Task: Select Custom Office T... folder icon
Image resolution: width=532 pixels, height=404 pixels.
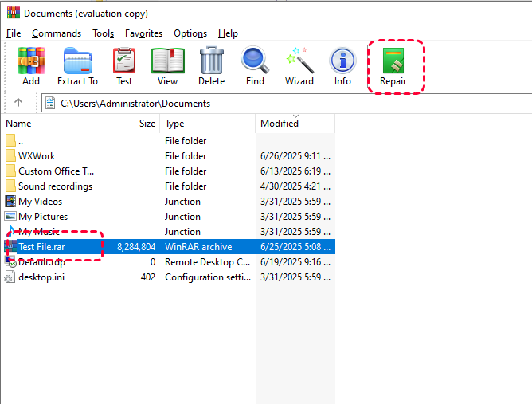Action: point(10,171)
